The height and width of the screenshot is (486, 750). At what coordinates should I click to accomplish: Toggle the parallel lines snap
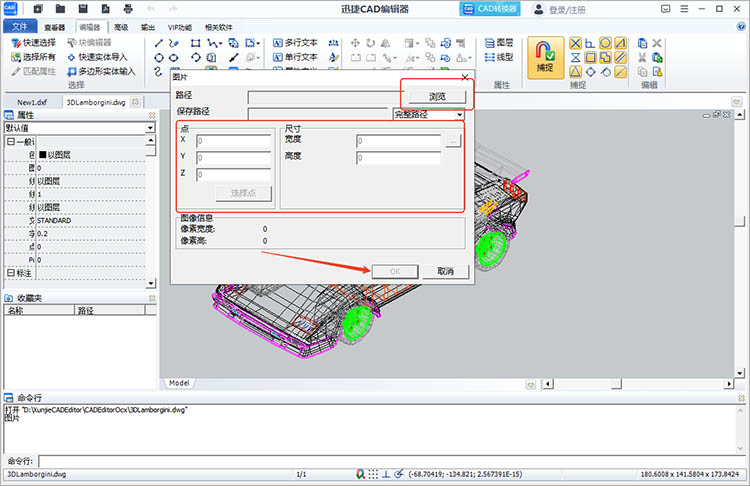coord(620,58)
